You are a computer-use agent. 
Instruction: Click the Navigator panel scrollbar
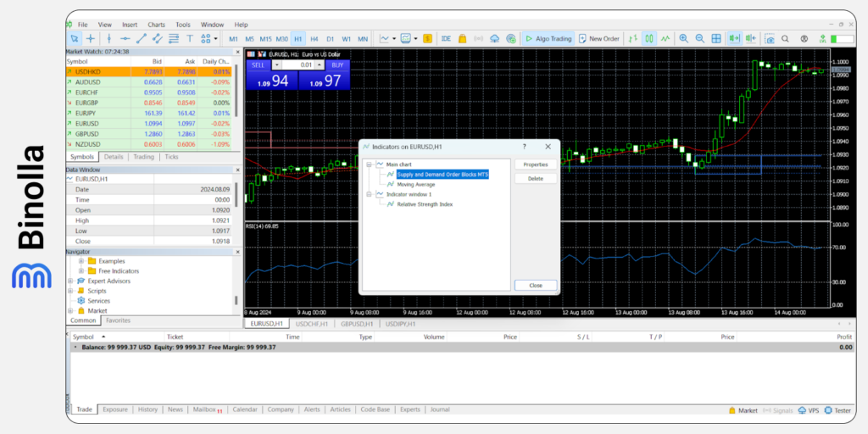click(x=236, y=300)
